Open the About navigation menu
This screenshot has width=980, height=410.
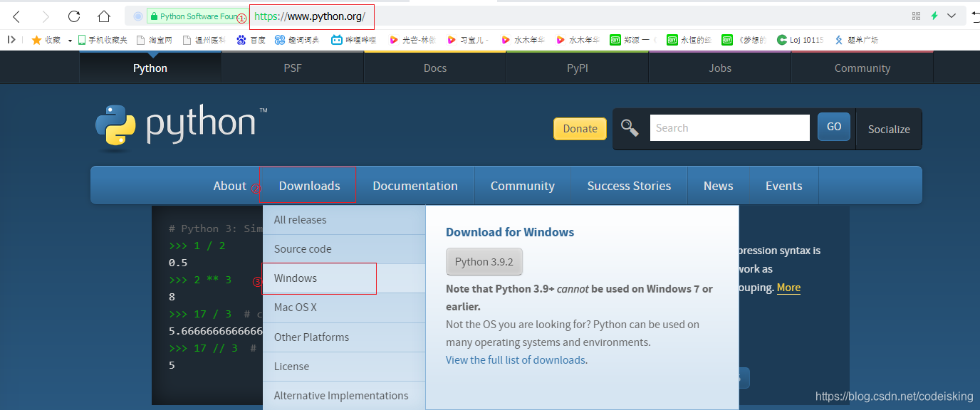click(x=229, y=186)
